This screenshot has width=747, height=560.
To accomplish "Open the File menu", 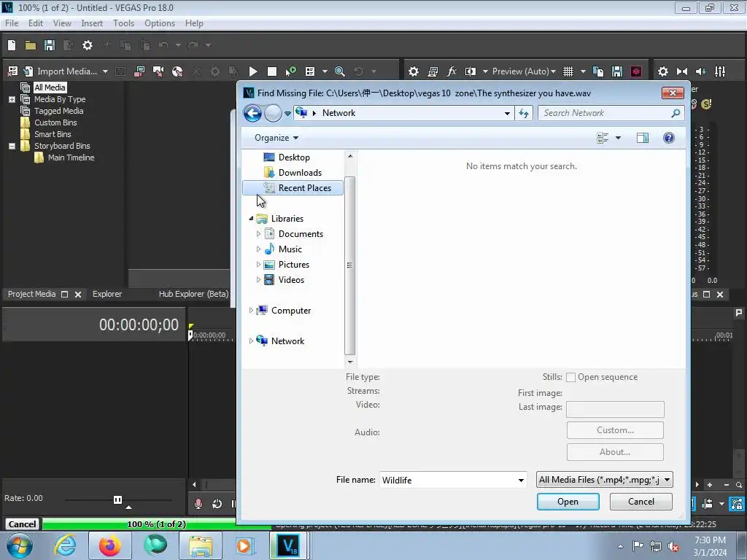I will [x=12, y=23].
